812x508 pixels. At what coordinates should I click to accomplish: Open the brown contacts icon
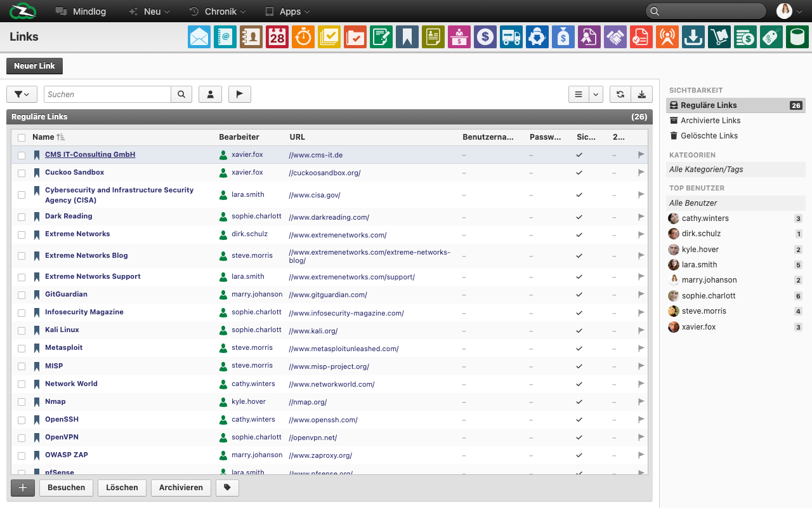[x=251, y=37]
